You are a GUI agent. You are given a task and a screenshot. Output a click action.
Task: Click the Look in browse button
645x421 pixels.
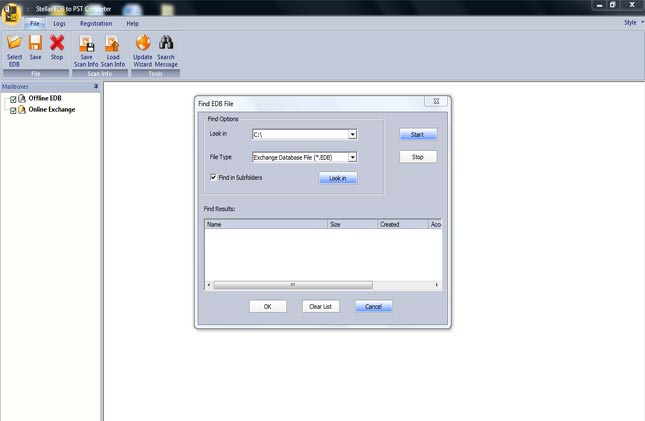(x=338, y=178)
